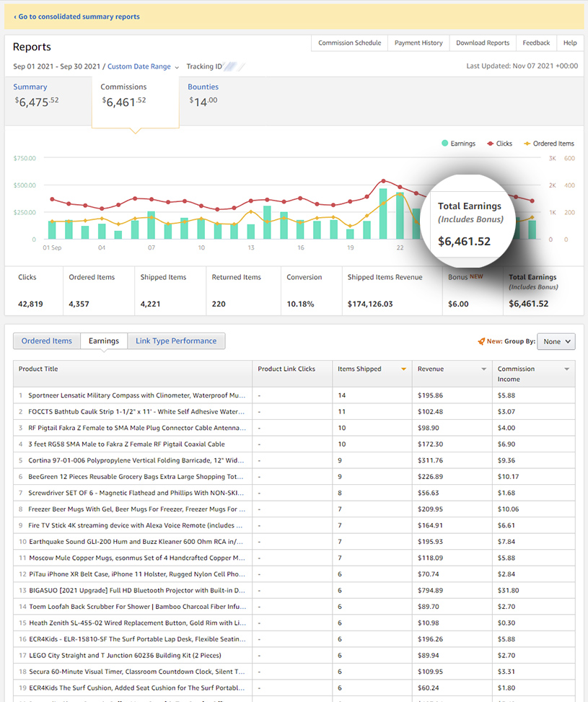Select the LEGO City Straight and T Junction title
The width and height of the screenshot is (588, 702).
(125, 655)
